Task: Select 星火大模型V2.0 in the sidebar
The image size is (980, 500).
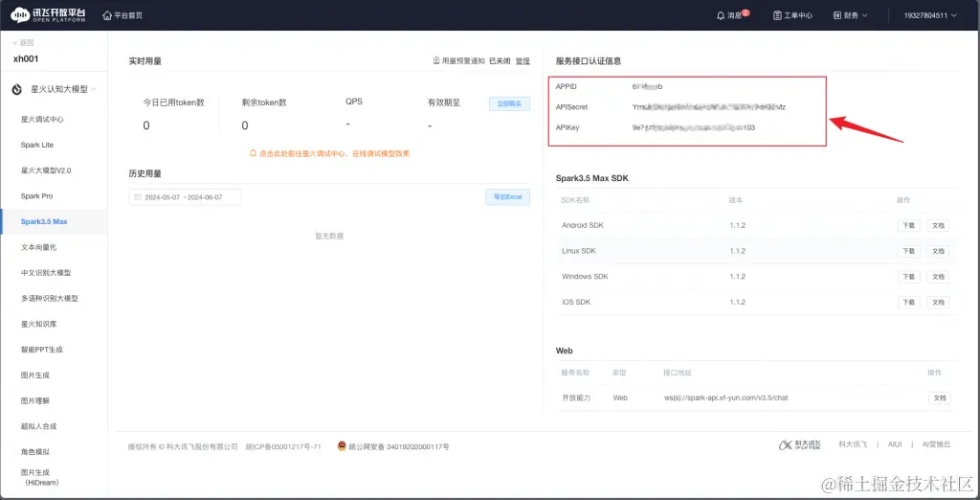Action: pyautogui.click(x=46, y=170)
